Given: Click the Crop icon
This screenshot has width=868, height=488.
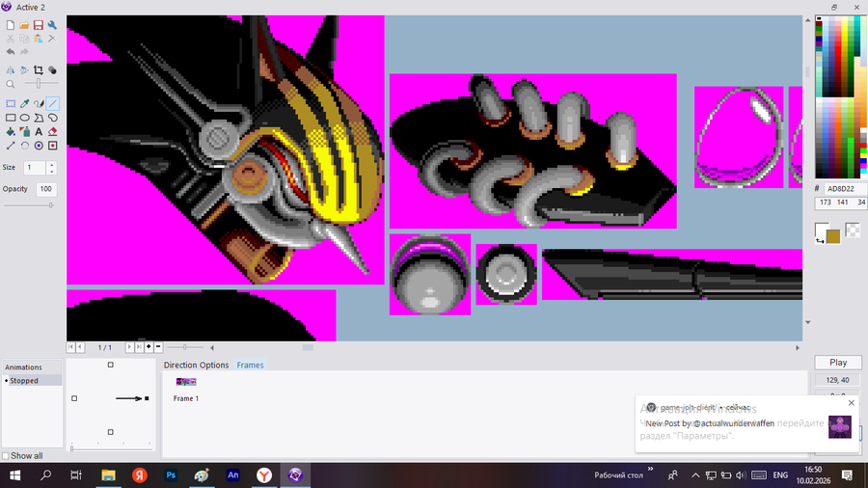Looking at the screenshot, I should click(x=39, y=70).
